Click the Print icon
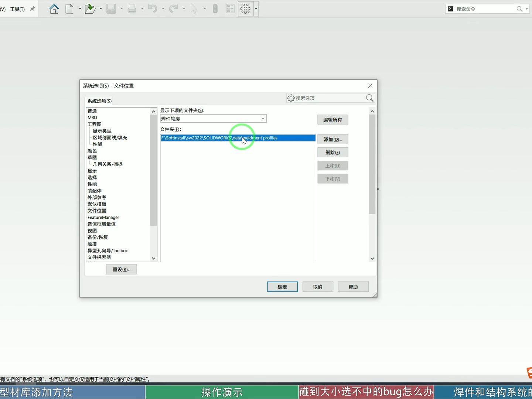532x399 pixels. 132,8
